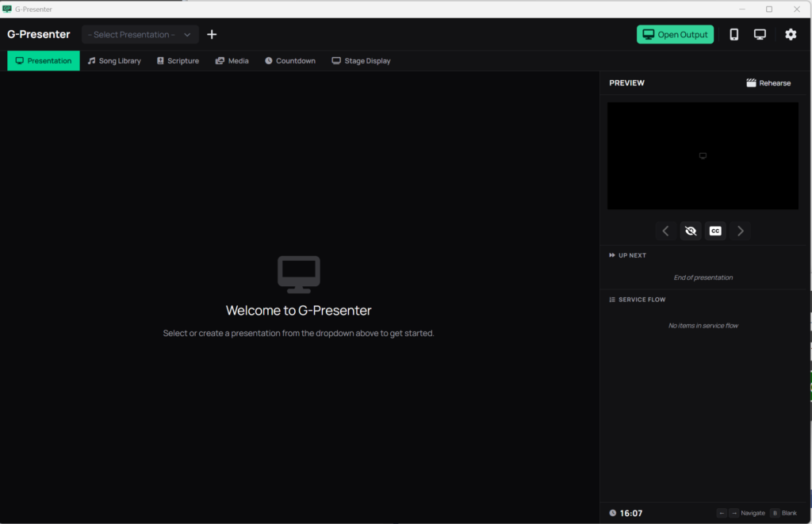Switch to the Presentation tab
This screenshot has width=812, height=524.
point(44,60)
